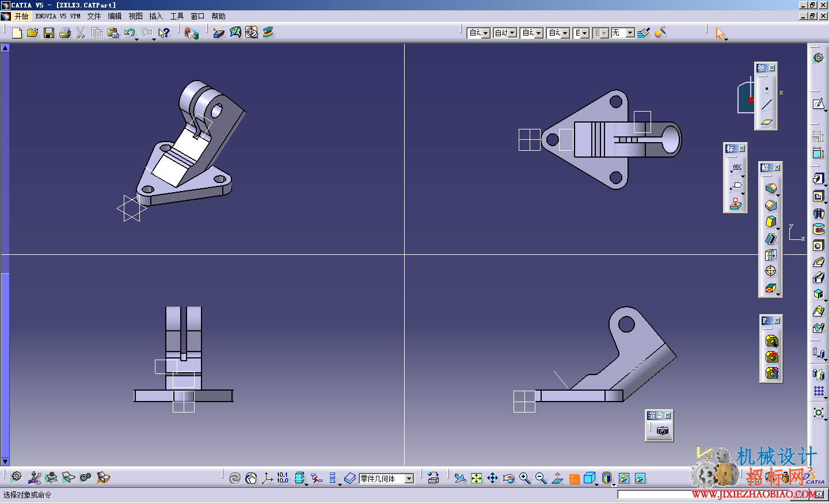Click the Point tool in reference elements panel

[x=767, y=89]
